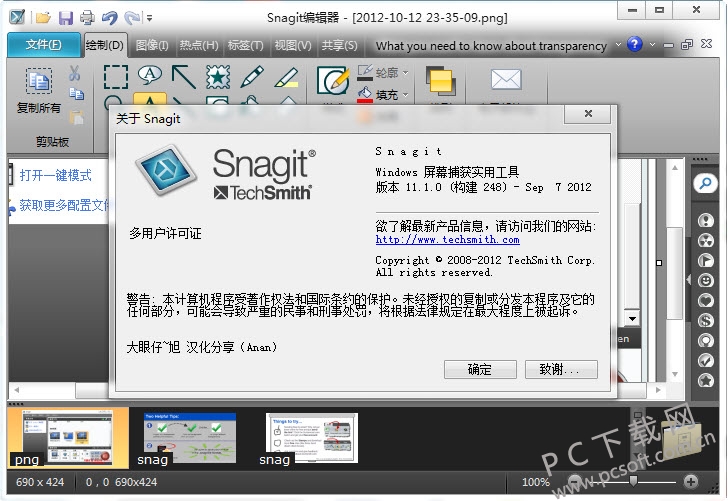Select the arrow drawing tool
This screenshot has width=728, height=501.
(184, 77)
